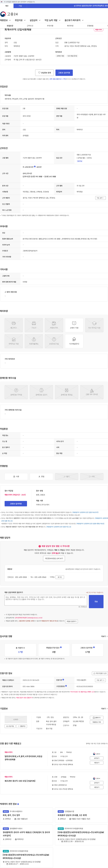Image resolution: width=108 pixels, height=868 pixels.
Task: Visit company 홈페이지 button
Action: pos(97,718)
